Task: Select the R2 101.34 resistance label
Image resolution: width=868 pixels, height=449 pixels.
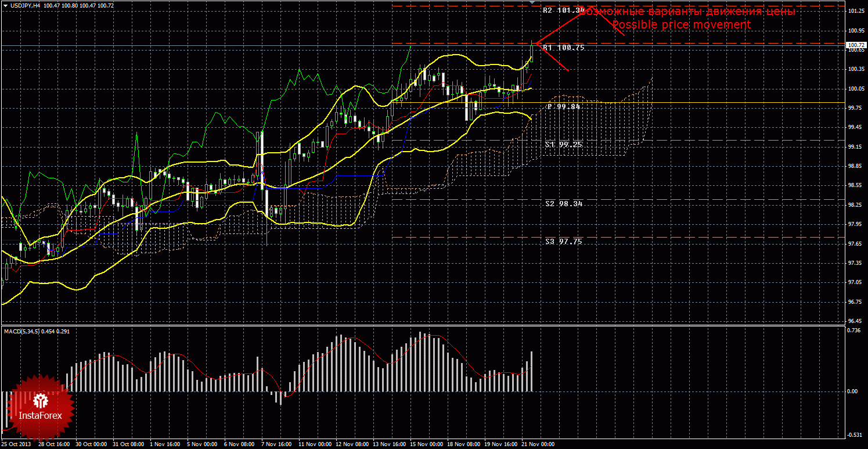Action: point(564,10)
